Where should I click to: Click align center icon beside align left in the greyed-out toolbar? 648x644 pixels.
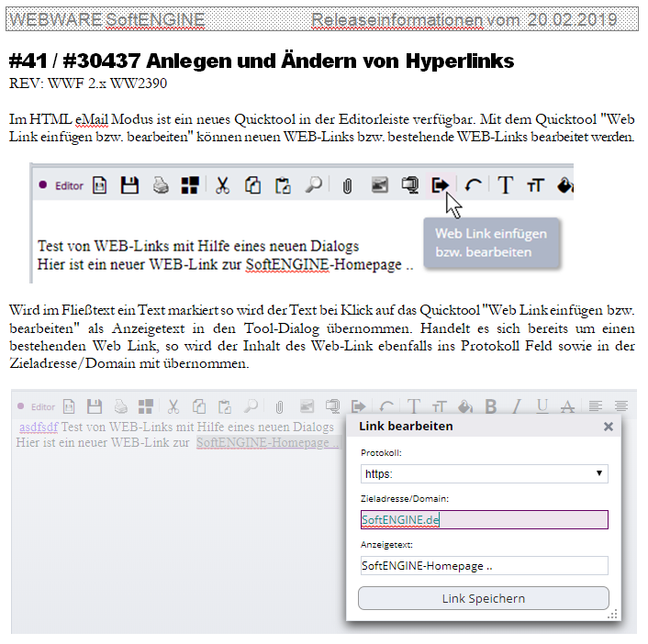621,406
